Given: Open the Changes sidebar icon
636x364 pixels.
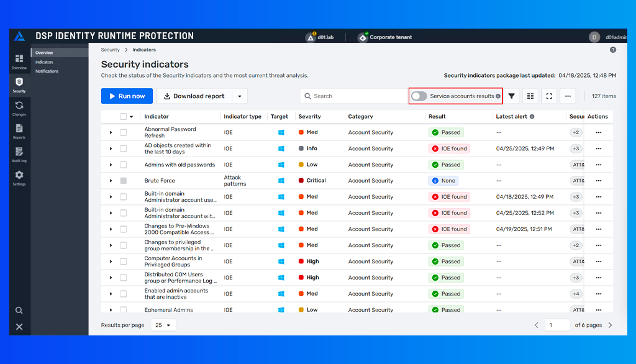Looking at the screenshot, I should tap(19, 108).
